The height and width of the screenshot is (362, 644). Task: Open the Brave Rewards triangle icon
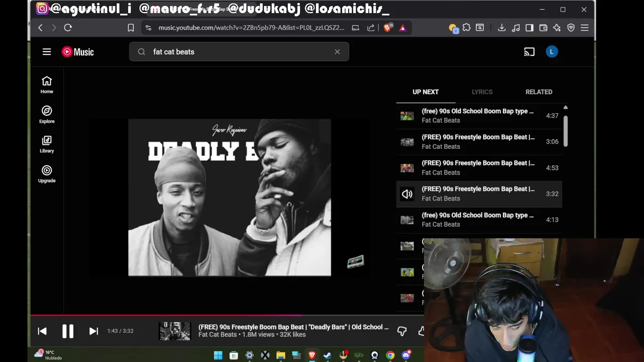403,28
